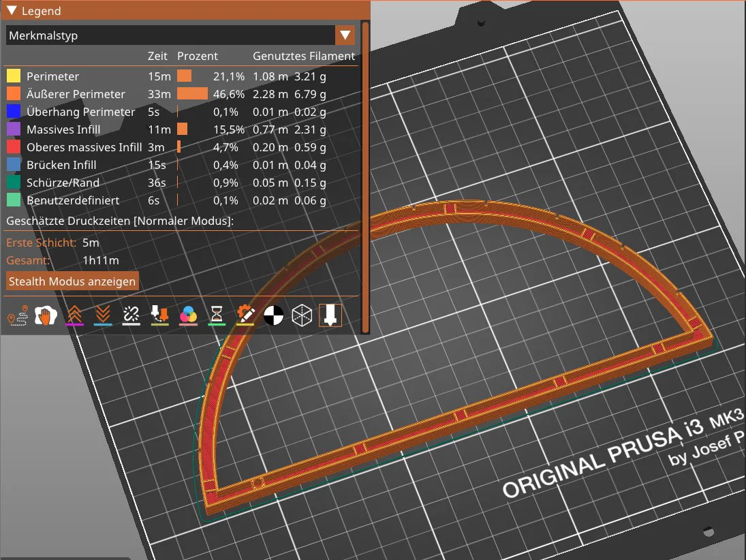Toggle Äußerer Perimeter orange swatch
The width and height of the screenshot is (746, 560).
[14, 94]
